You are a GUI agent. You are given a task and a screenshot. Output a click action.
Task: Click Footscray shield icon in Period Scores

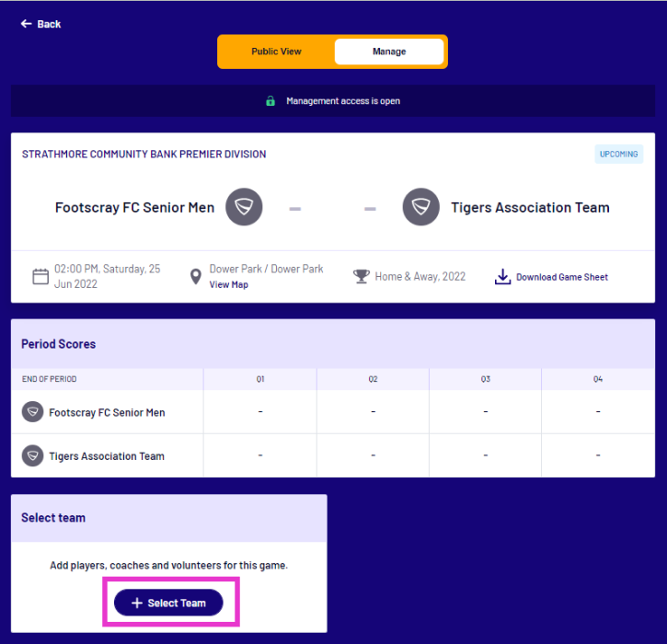pyautogui.click(x=32, y=412)
